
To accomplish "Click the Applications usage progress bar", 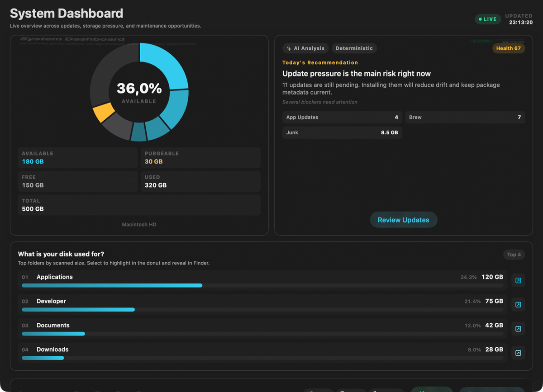I will tap(262, 286).
